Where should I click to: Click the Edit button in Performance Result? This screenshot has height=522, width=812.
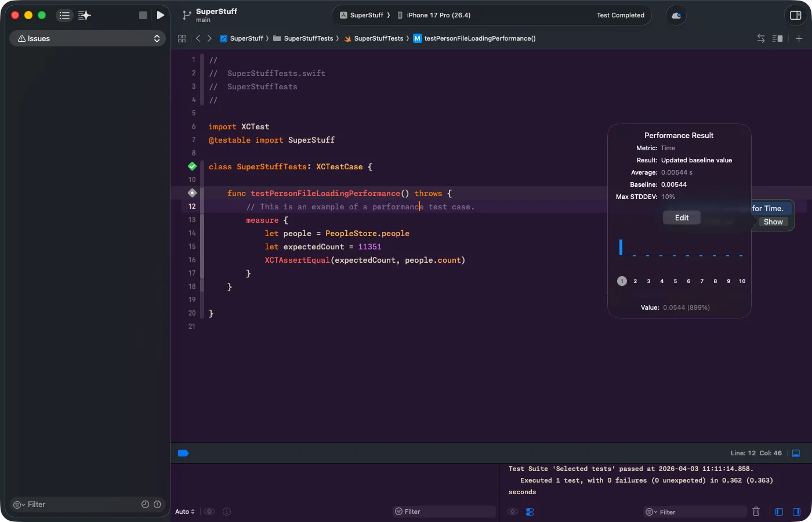(681, 217)
